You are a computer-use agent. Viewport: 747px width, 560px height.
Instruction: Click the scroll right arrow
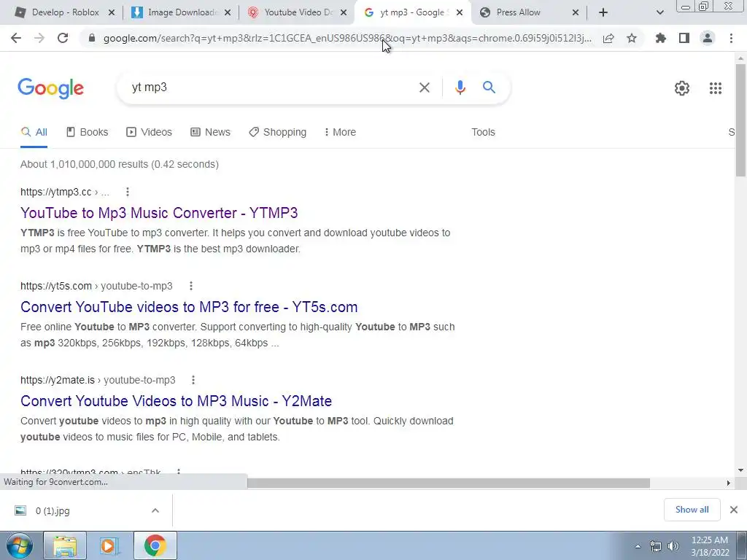pyautogui.click(x=728, y=483)
